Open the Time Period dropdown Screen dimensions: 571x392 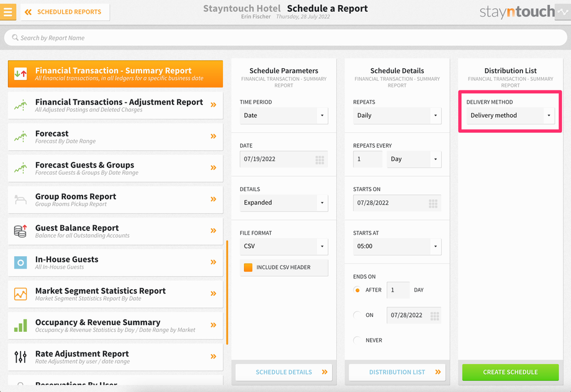pyautogui.click(x=284, y=115)
